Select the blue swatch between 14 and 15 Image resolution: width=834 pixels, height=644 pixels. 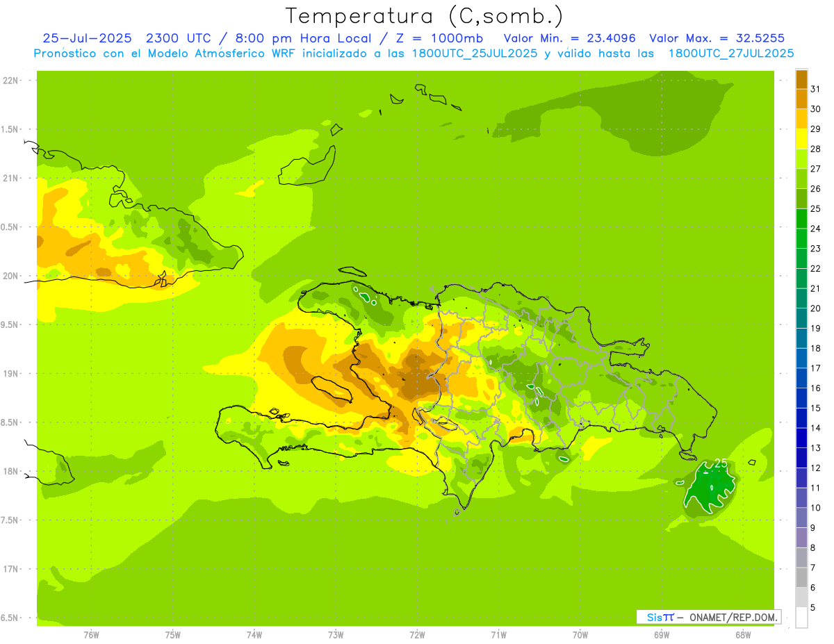coord(801,418)
